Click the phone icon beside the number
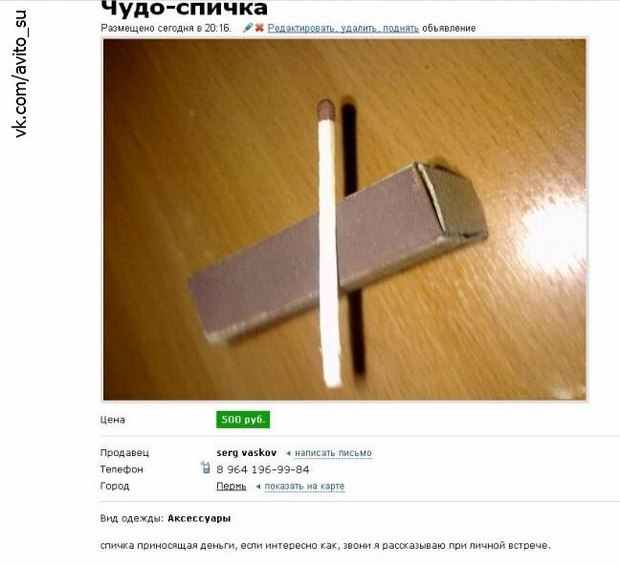 (205, 467)
